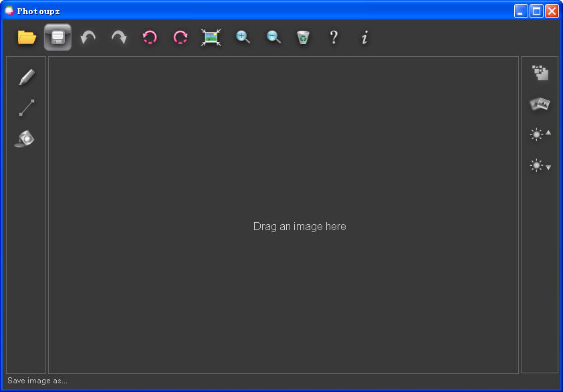The image size is (563, 392).
Task: Select the pencil drawing tool
Action: (27, 77)
